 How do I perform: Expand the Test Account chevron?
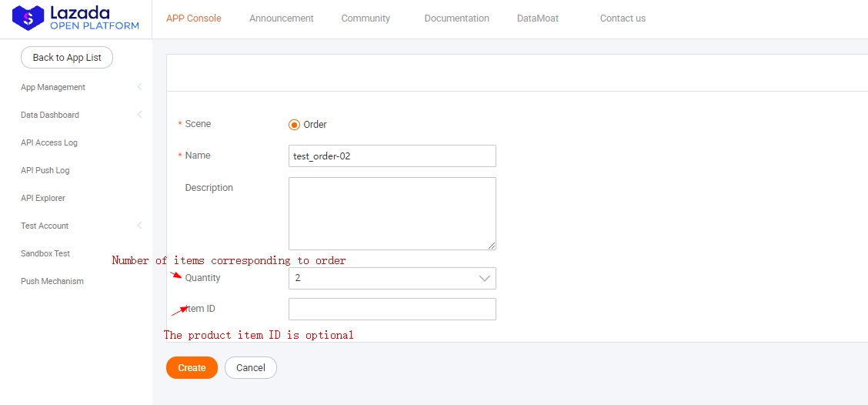(x=139, y=226)
